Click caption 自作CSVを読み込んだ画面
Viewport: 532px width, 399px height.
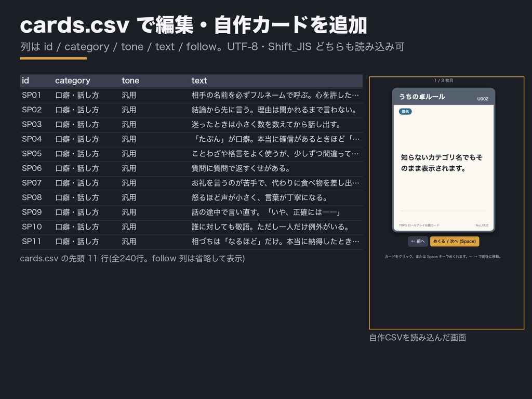(418, 338)
